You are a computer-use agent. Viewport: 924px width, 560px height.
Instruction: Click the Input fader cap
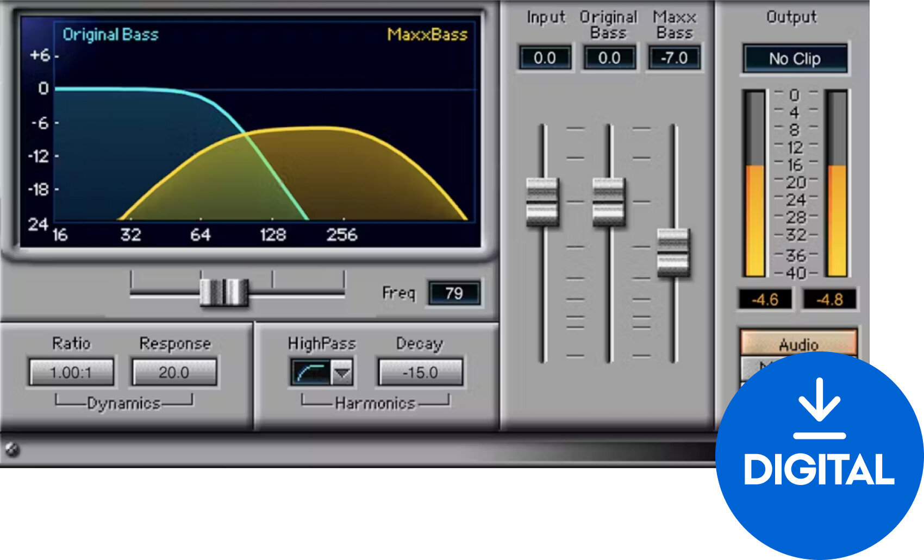pyautogui.click(x=541, y=201)
